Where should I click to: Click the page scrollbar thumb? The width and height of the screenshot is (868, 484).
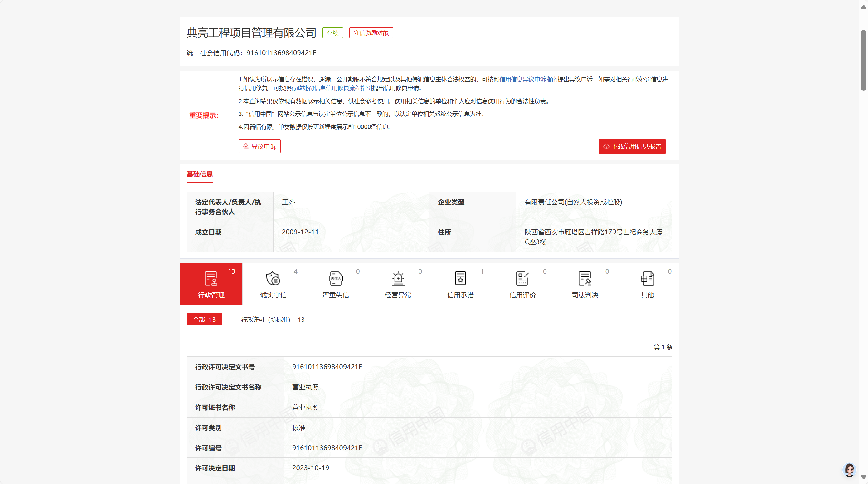point(863,60)
